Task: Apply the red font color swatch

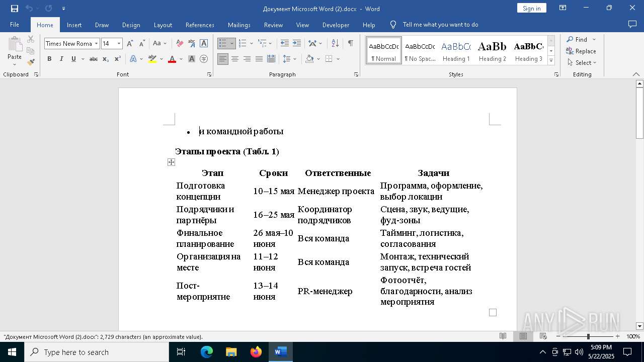Action: (x=172, y=59)
